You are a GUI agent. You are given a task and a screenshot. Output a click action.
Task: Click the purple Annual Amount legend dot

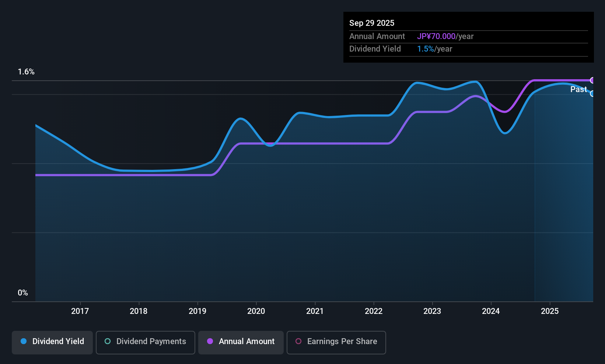pos(210,342)
